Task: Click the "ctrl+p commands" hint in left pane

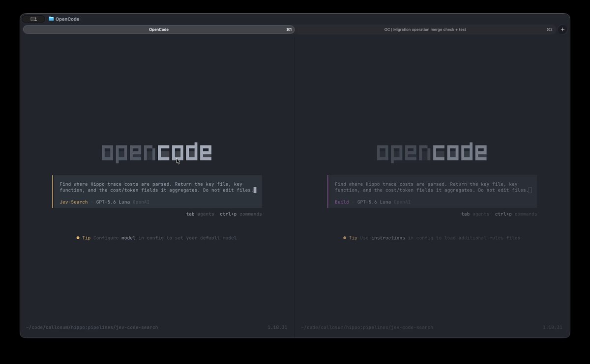Action: coord(241,214)
